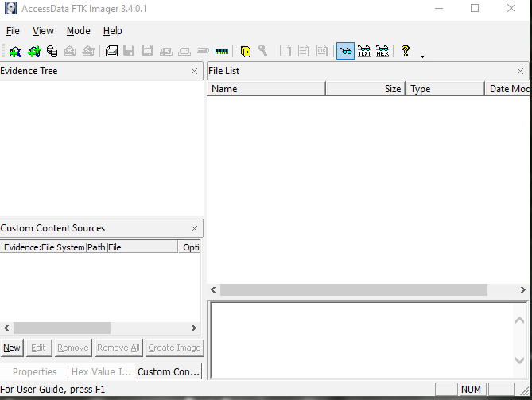Click Create Custom Content Image toolbar icon

click(184, 52)
